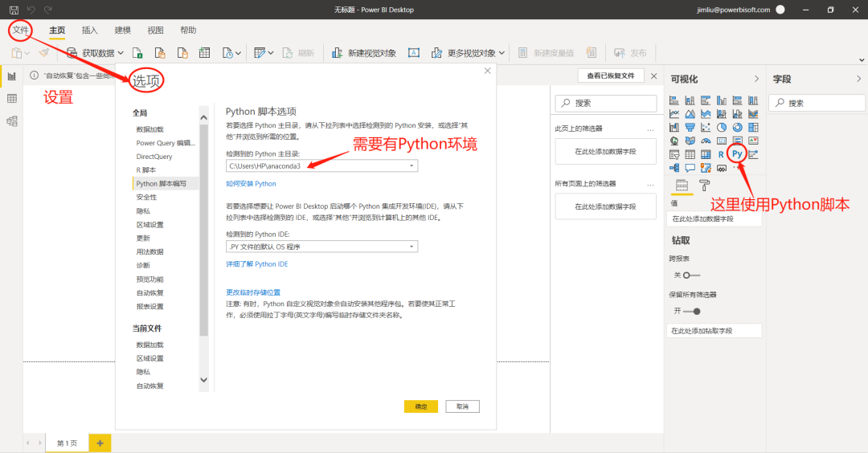
Task: Click the text box toolbar icon
Action: click(414, 52)
